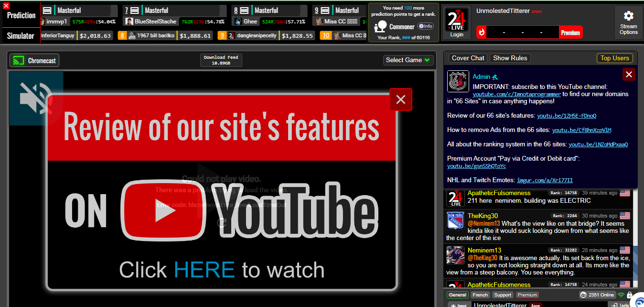Click the 7 Masterful leaderboard card
The height and width of the screenshot is (307, 644).
[175, 16]
